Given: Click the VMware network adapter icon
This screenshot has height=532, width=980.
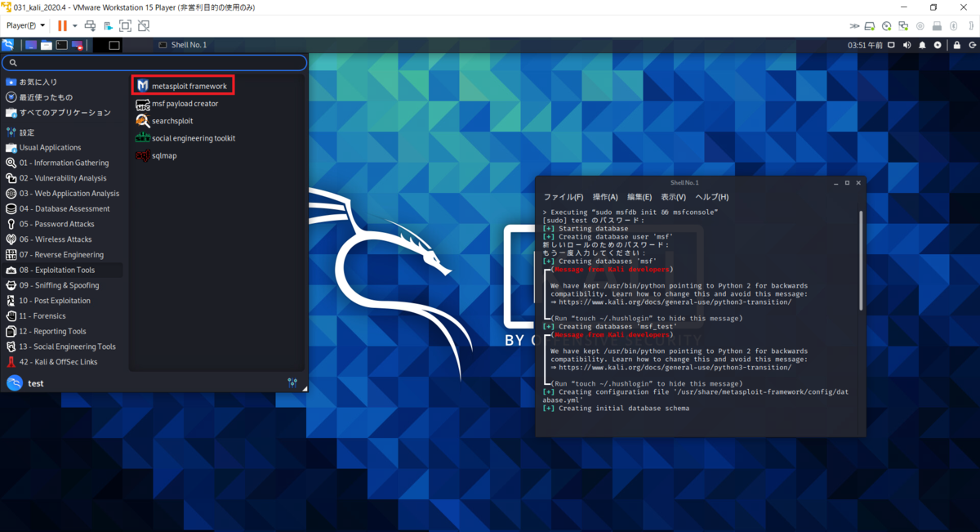Looking at the screenshot, I should click(x=903, y=26).
